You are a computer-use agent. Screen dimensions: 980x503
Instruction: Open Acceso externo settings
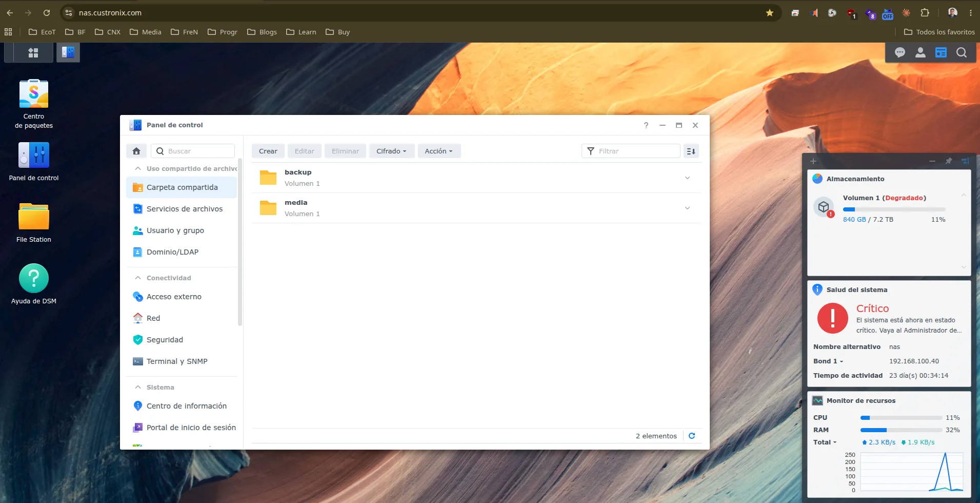pyautogui.click(x=182, y=297)
